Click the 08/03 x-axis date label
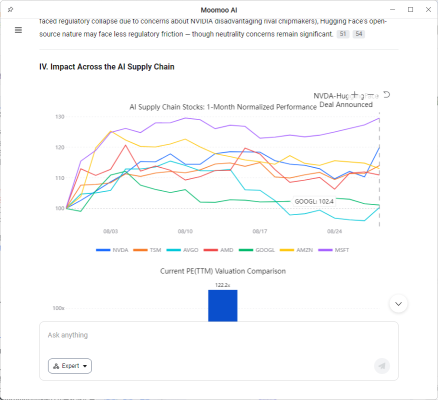 click(x=110, y=231)
